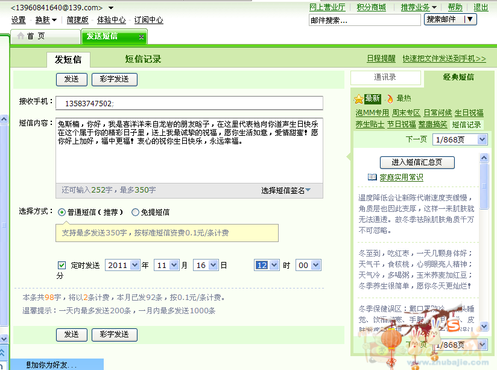Open the 订阅中心 link
The image size is (497, 370).
tap(149, 20)
